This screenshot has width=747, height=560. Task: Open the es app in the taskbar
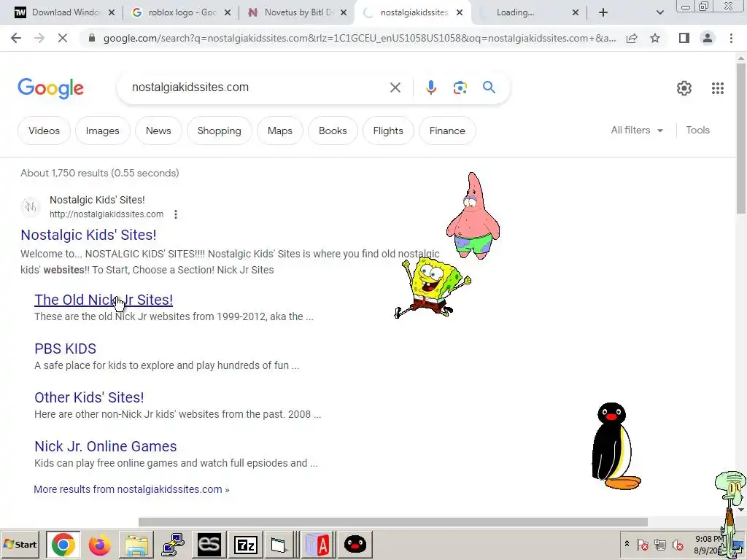click(209, 544)
